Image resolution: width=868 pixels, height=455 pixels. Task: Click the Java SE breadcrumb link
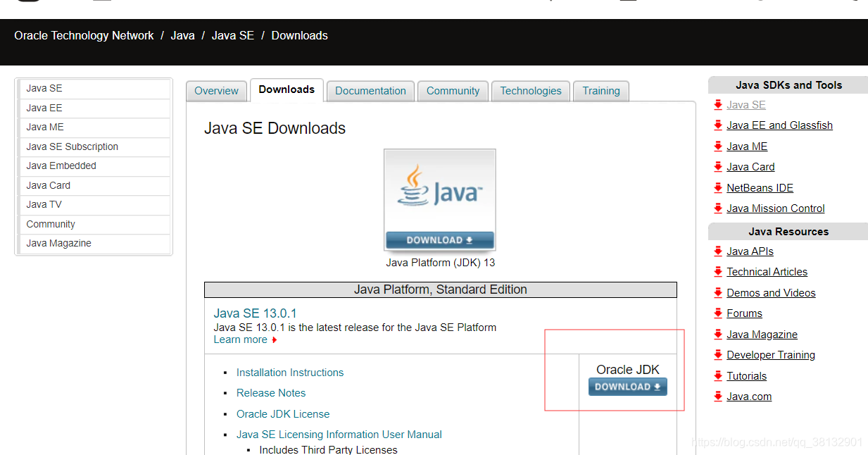[x=233, y=35]
